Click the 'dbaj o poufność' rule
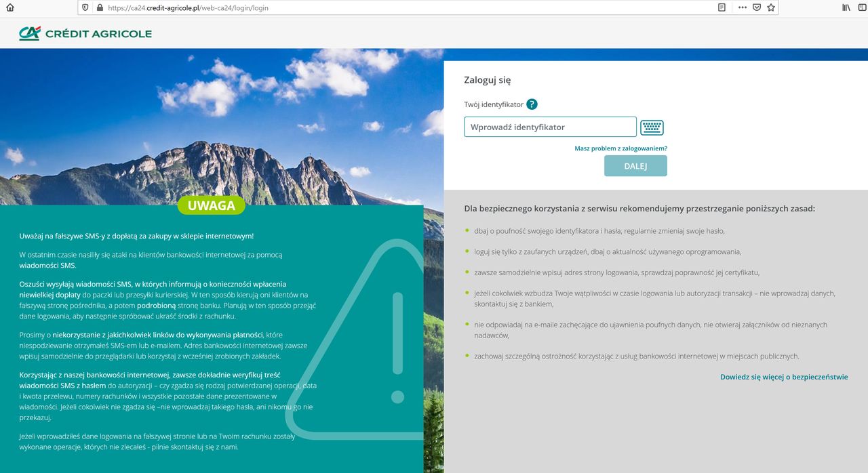This screenshot has height=473, width=868. pyautogui.click(x=599, y=231)
